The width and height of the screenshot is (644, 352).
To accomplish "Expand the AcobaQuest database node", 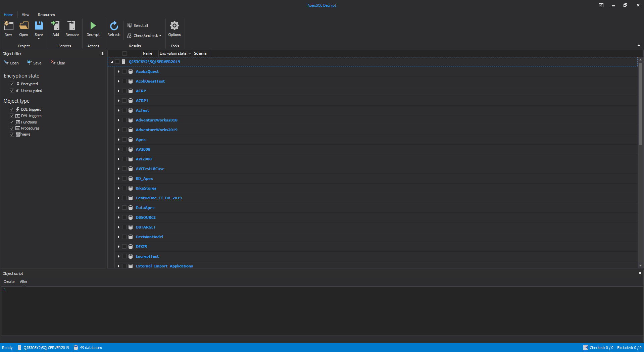I will tap(119, 71).
